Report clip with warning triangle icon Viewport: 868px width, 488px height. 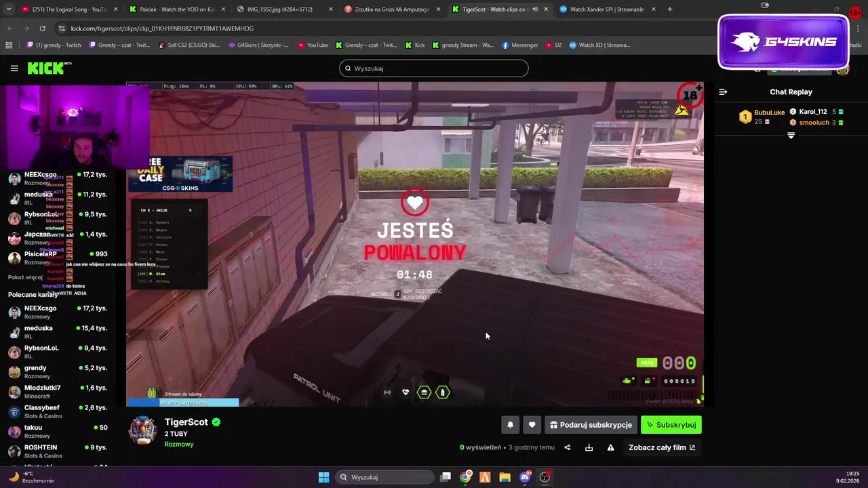point(611,447)
